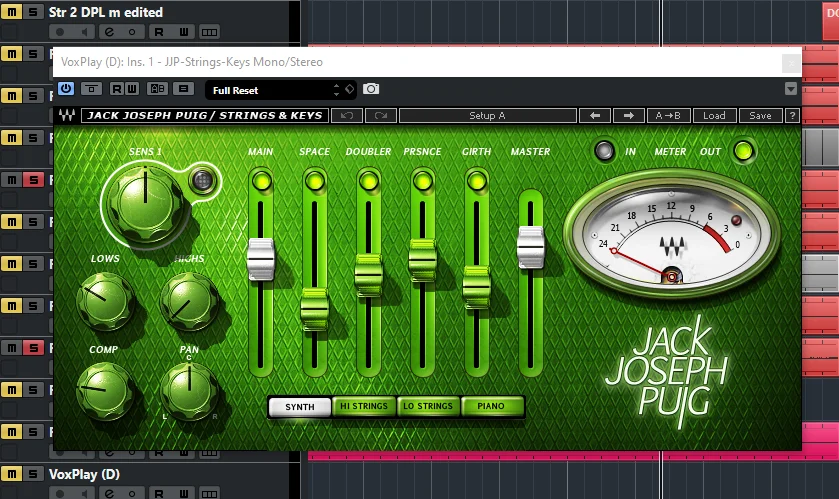Click the Read automation R button in plugin header
Image resolution: width=839 pixels, height=499 pixels.
[117, 89]
